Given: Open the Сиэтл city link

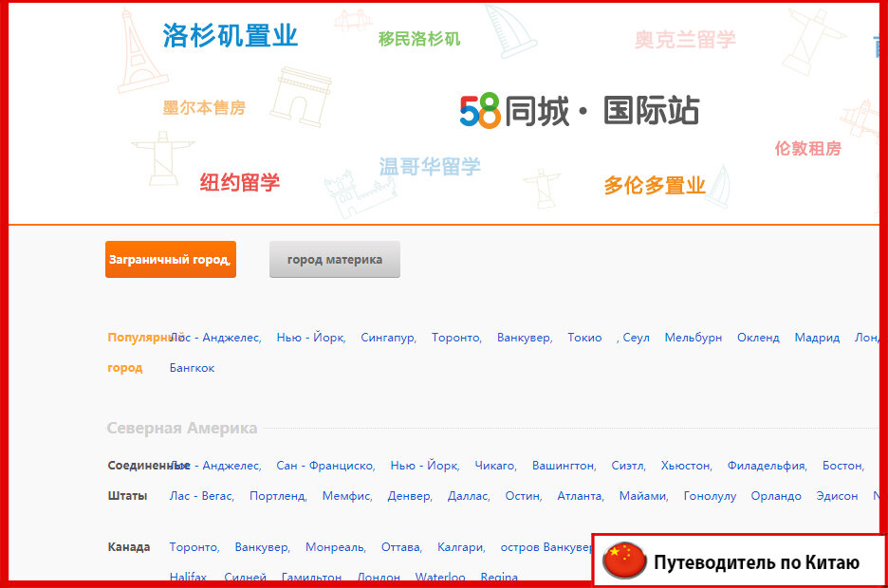Looking at the screenshot, I should 629,466.
